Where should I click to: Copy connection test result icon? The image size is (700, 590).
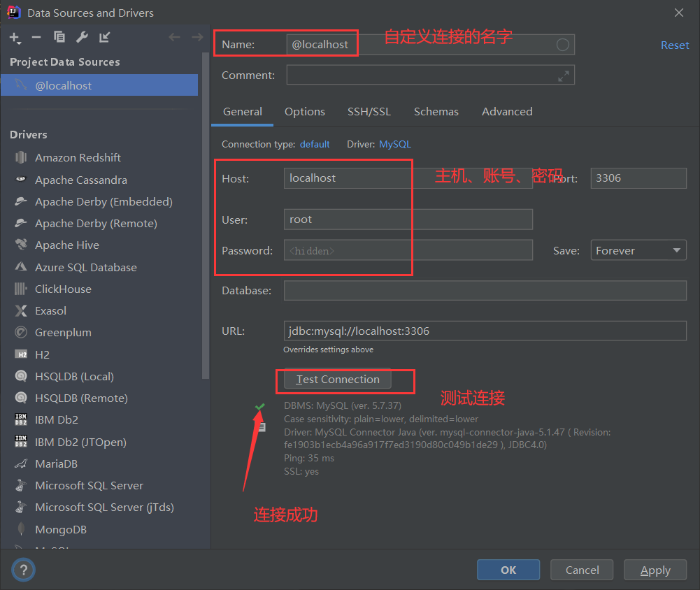coord(262,427)
